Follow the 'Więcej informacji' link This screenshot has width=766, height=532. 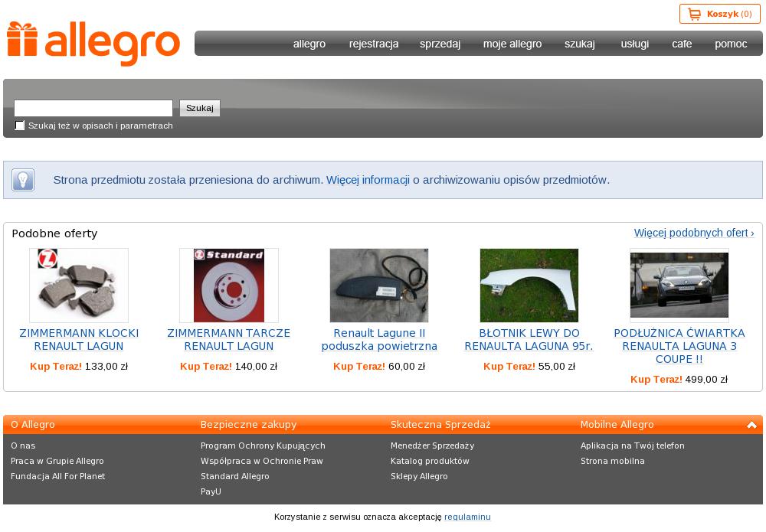click(x=368, y=180)
